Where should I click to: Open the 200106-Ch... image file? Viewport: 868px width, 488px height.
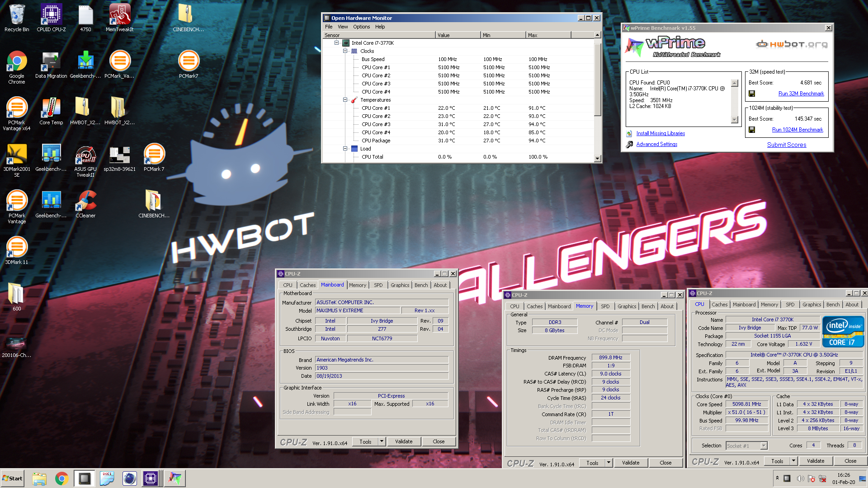[x=17, y=346]
